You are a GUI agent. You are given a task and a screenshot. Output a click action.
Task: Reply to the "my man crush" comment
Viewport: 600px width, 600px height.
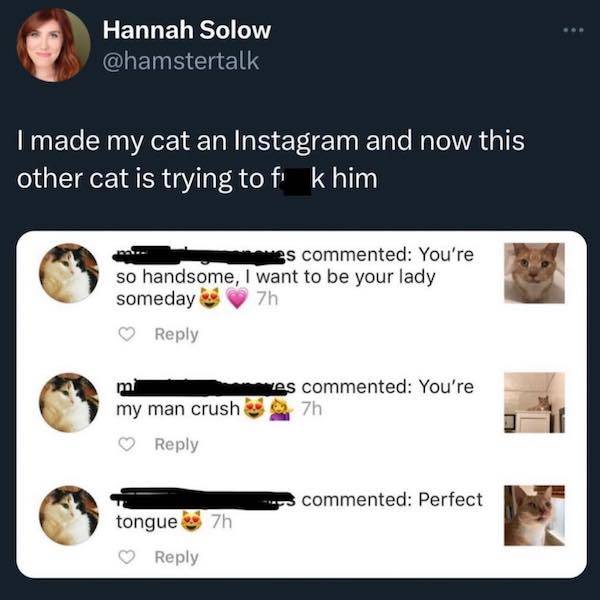pos(177,444)
